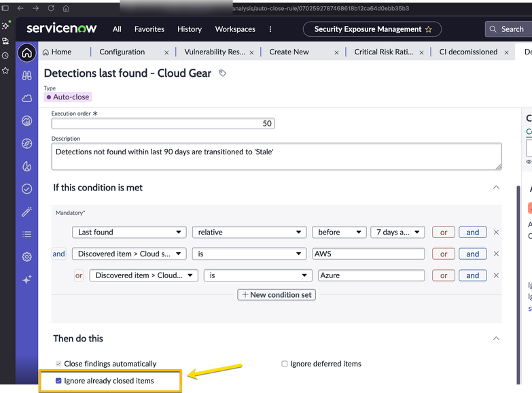Toggle the browser sidebar panel icon
The image size is (532, 393).
[5, 8]
